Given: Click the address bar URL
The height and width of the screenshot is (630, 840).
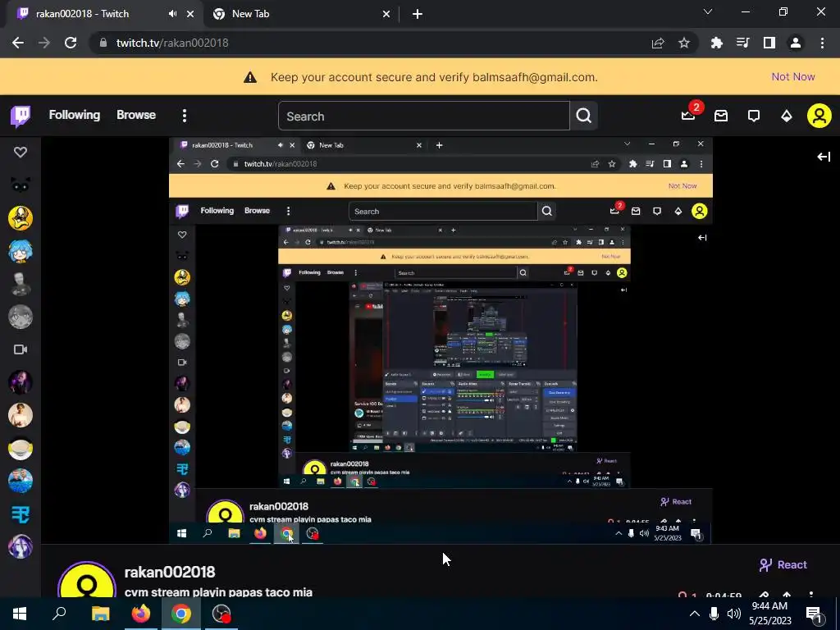Looking at the screenshot, I should (x=172, y=43).
